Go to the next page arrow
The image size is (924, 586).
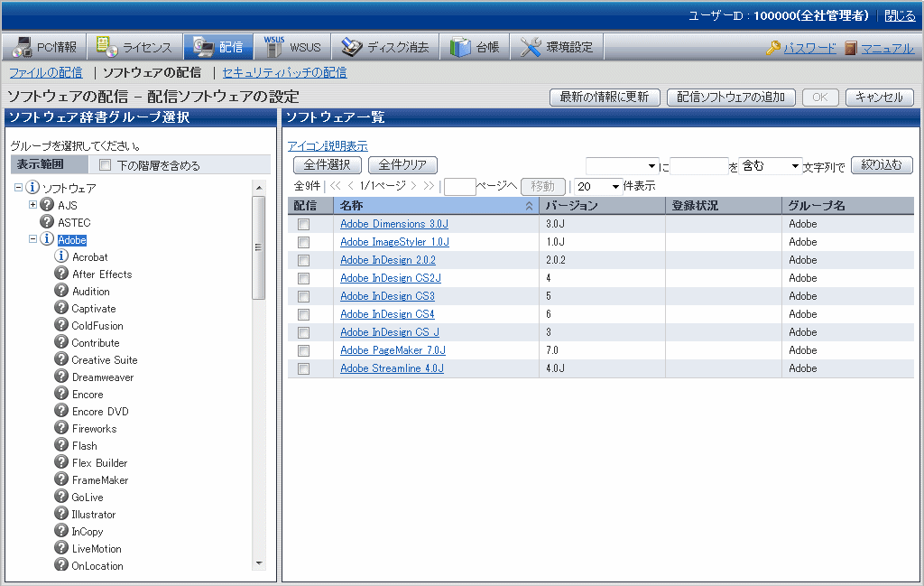point(413,186)
